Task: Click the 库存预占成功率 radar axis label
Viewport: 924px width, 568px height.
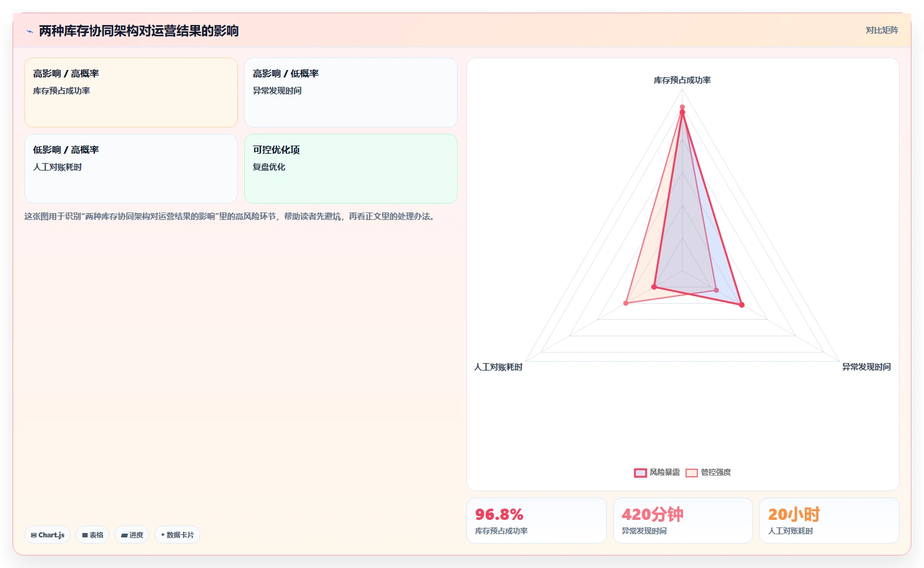Action: pos(682,80)
